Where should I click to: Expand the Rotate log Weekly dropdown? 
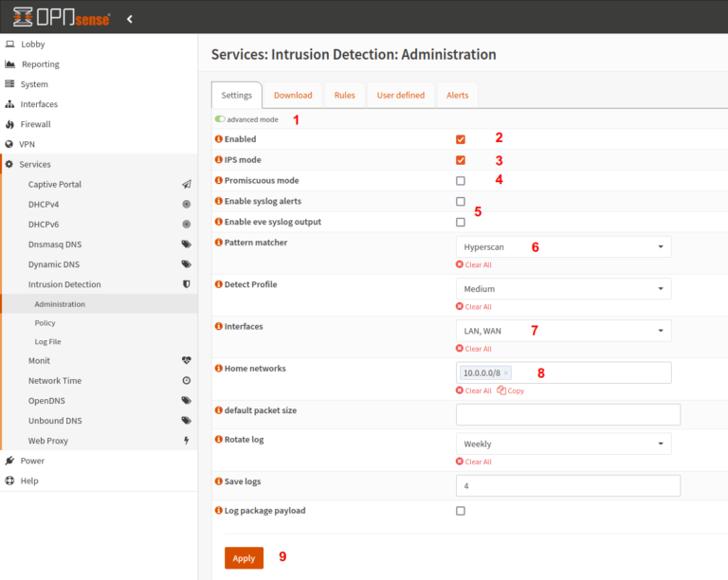563,444
